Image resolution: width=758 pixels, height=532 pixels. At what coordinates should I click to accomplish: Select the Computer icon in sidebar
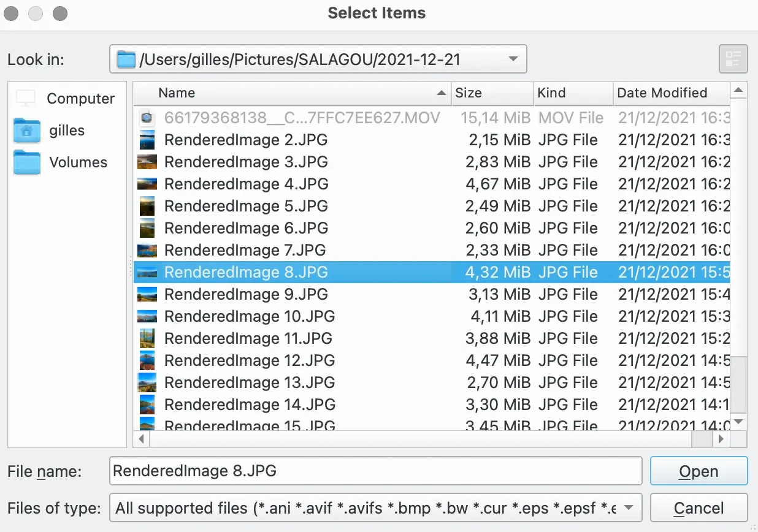[x=26, y=98]
